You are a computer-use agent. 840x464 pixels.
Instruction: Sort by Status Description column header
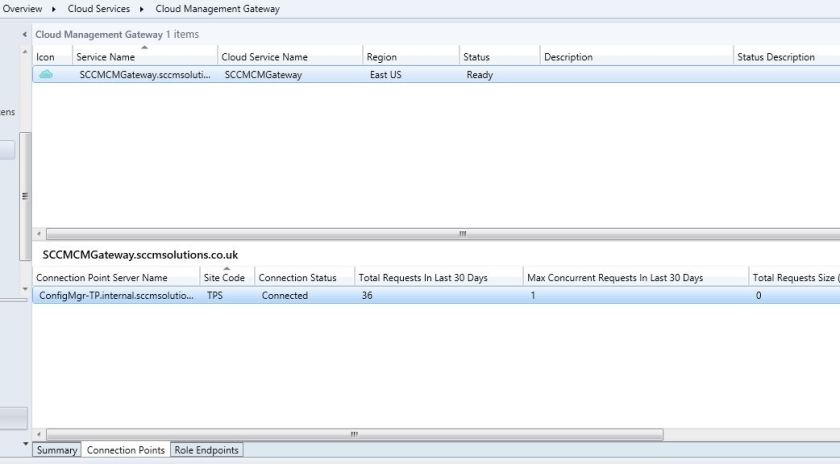(x=786, y=57)
